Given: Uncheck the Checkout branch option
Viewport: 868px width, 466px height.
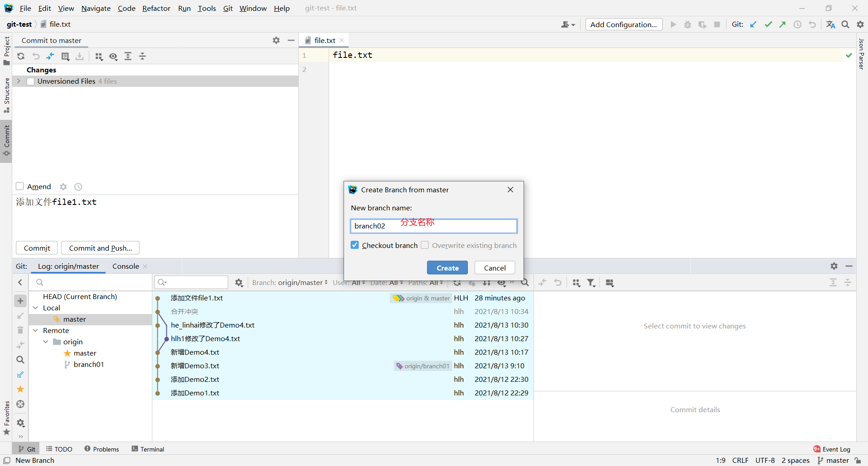Looking at the screenshot, I should point(355,245).
